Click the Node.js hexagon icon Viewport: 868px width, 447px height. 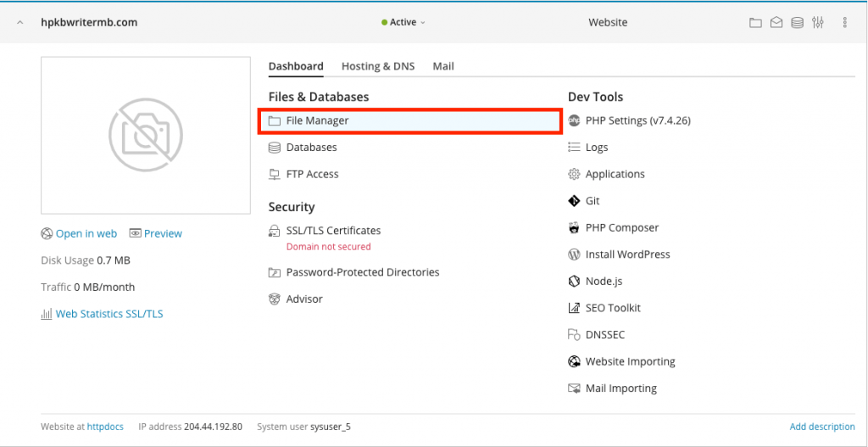point(574,282)
